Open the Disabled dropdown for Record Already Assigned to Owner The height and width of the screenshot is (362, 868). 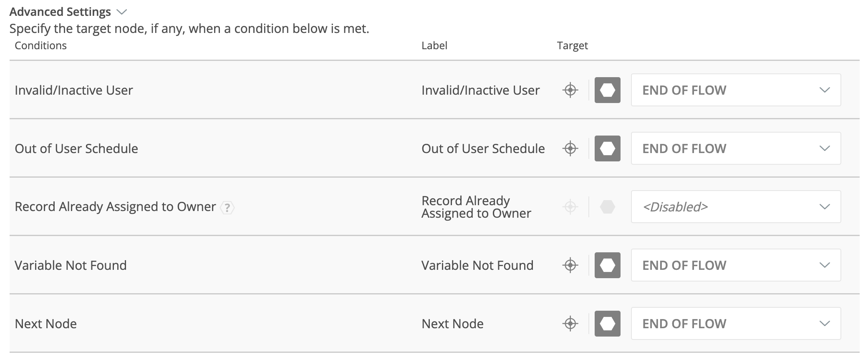[x=736, y=206]
